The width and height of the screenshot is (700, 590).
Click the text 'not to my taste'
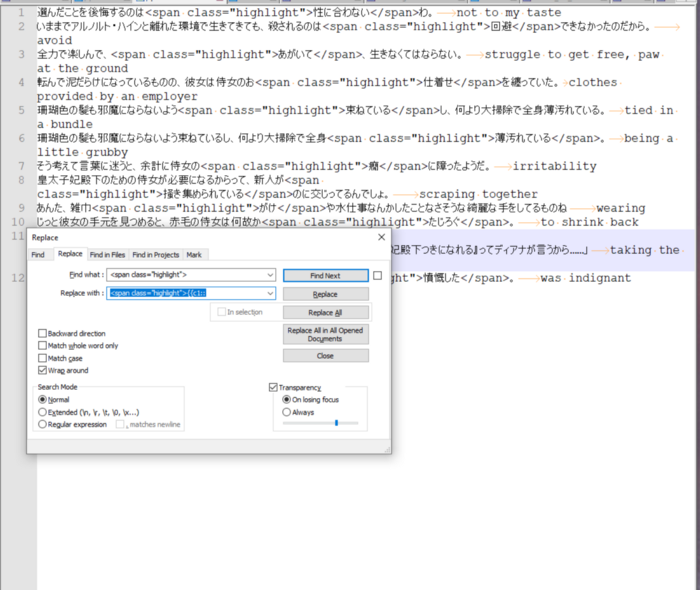(x=508, y=12)
